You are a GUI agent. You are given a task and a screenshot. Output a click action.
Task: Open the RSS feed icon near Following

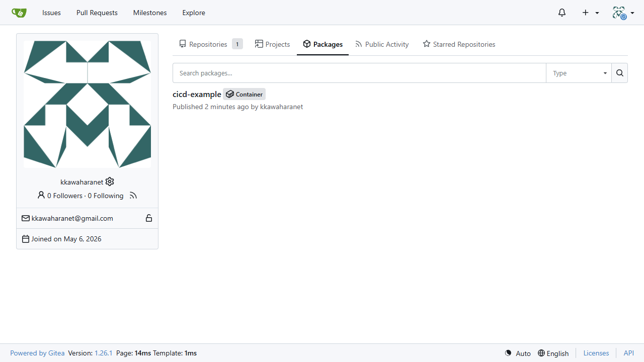coord(133,196)
